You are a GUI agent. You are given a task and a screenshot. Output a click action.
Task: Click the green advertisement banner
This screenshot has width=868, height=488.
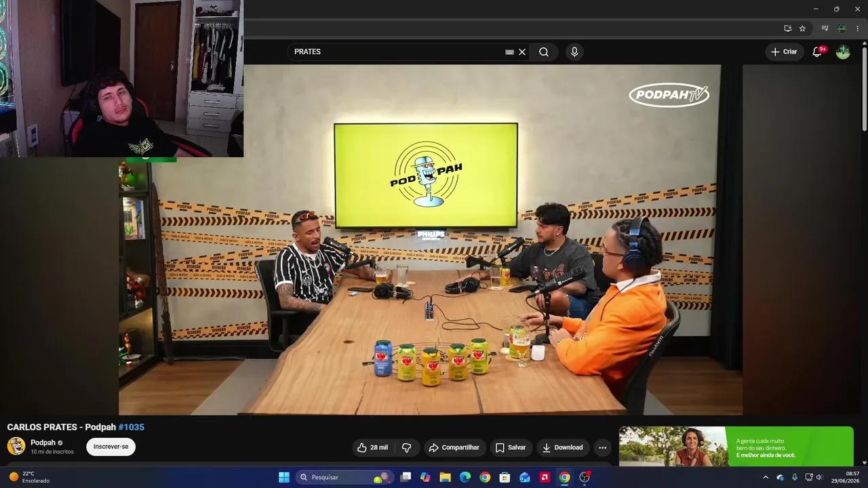pos(736,446)
